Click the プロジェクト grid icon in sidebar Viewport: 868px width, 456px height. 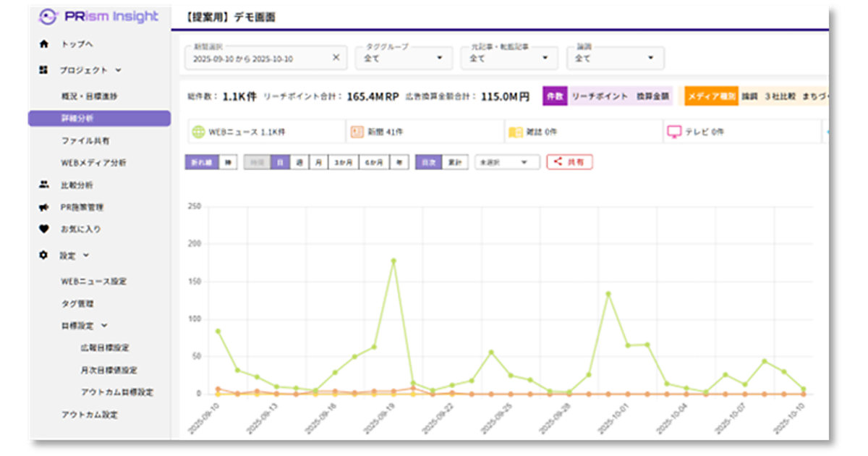tap(43, 70)
